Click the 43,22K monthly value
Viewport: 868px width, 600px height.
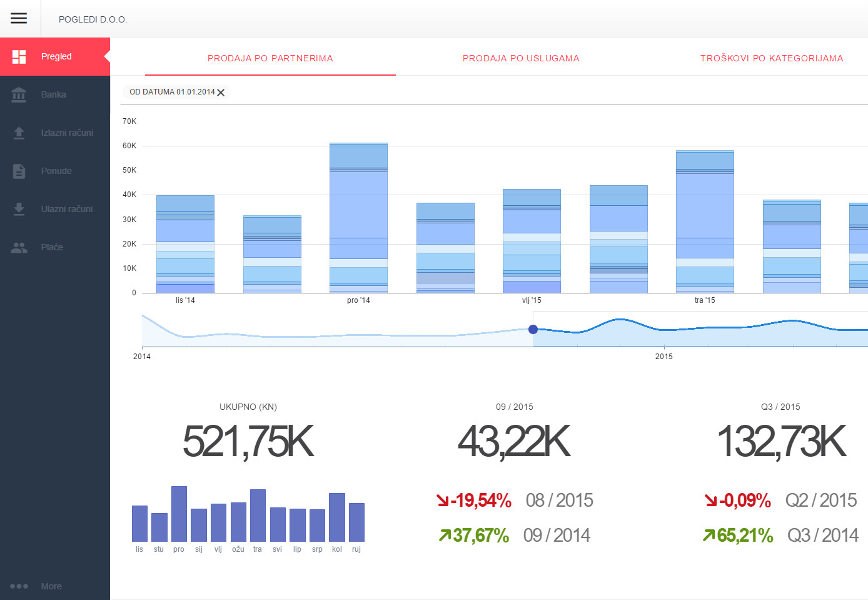tap(514, 441)
